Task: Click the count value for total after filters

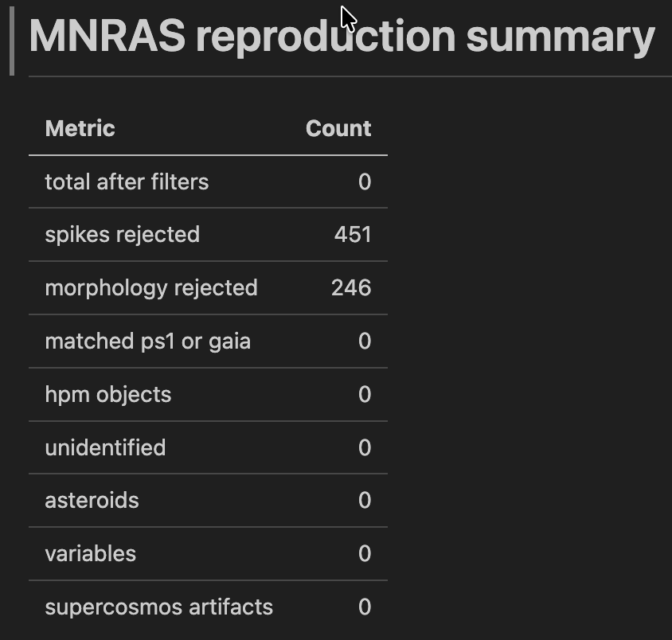Action: [365, 181]
